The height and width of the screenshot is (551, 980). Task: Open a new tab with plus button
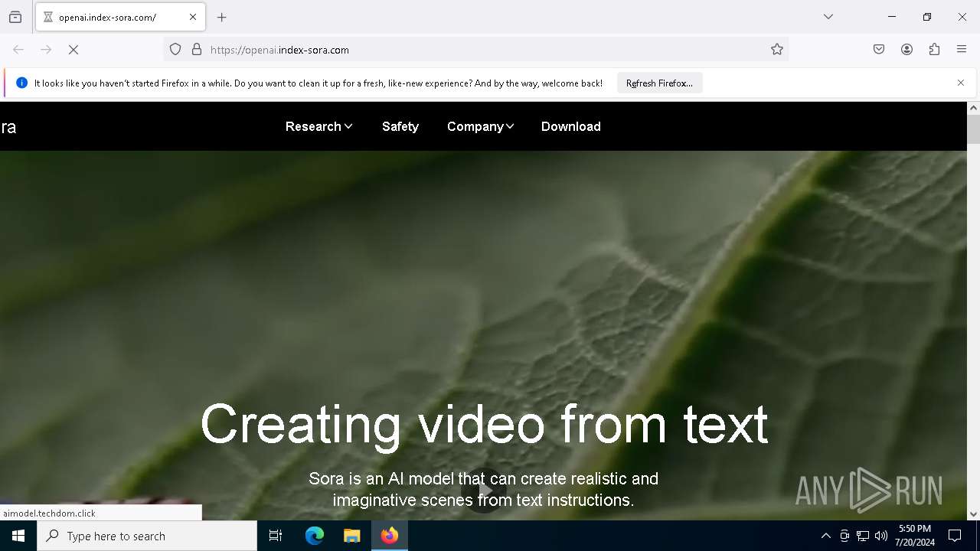pyautogui.click(x=222, y=17)
